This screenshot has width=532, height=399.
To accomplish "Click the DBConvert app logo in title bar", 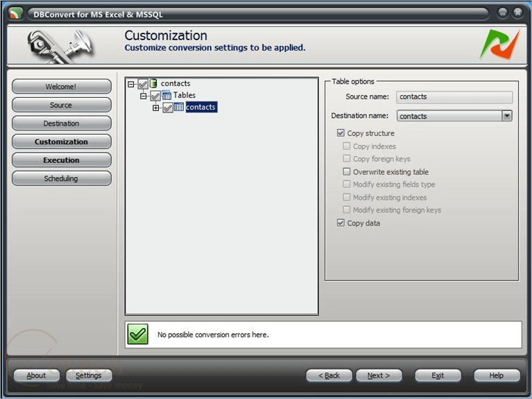I will (16, 14).
